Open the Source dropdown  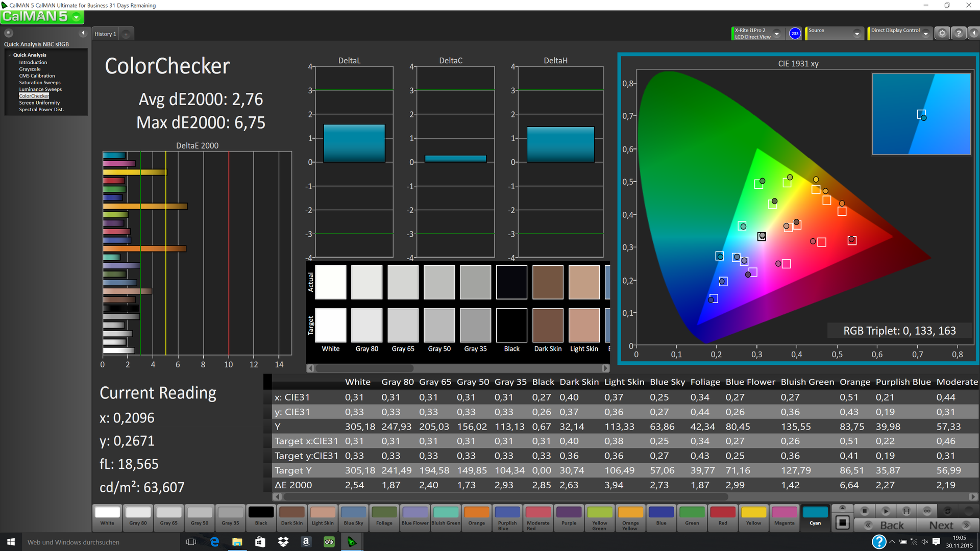857,34
